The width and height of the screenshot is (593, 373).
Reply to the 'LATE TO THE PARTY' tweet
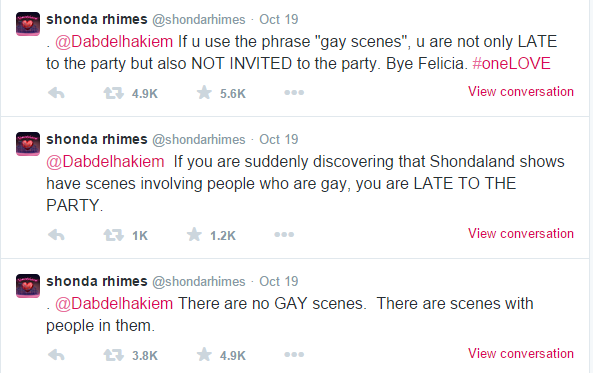pos(56,235)
